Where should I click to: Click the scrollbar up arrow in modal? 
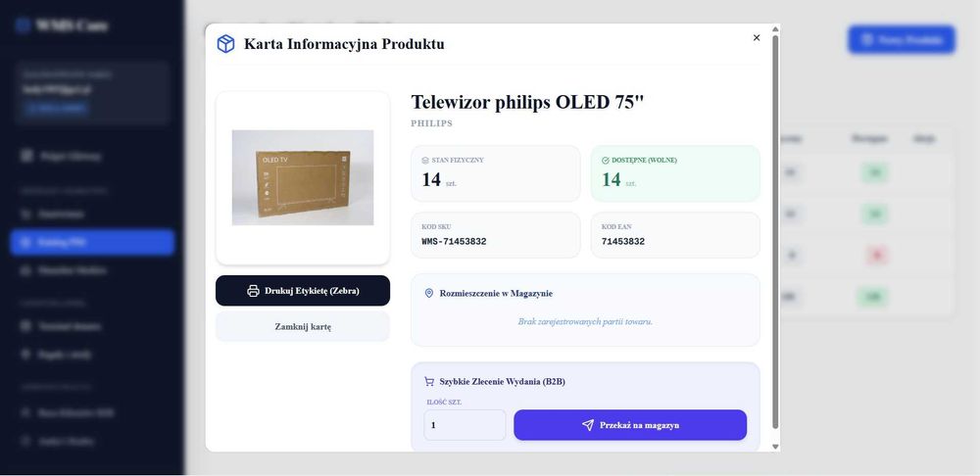point(775,28)
